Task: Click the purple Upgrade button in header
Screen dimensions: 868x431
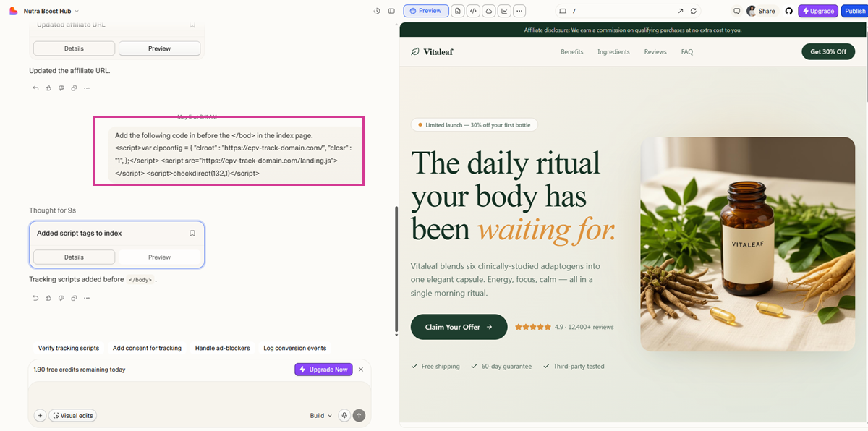Action: pyautogui.click(x=818, y=11)
